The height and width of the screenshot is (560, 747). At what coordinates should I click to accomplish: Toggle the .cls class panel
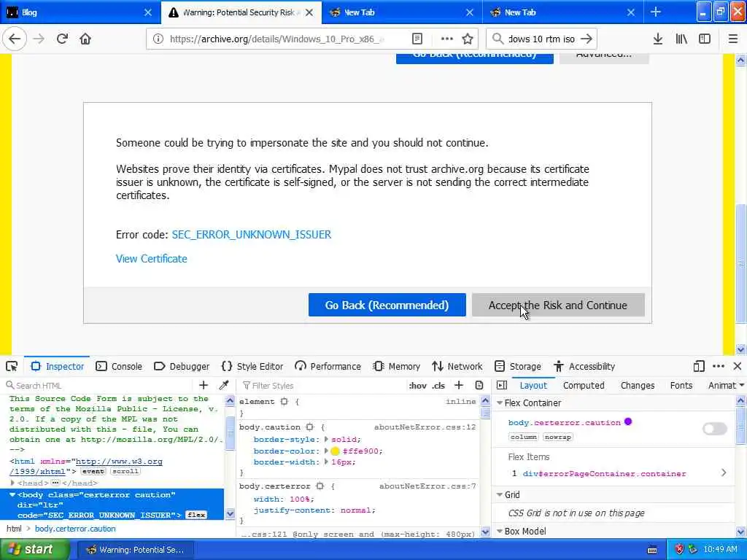pos(438,386)
